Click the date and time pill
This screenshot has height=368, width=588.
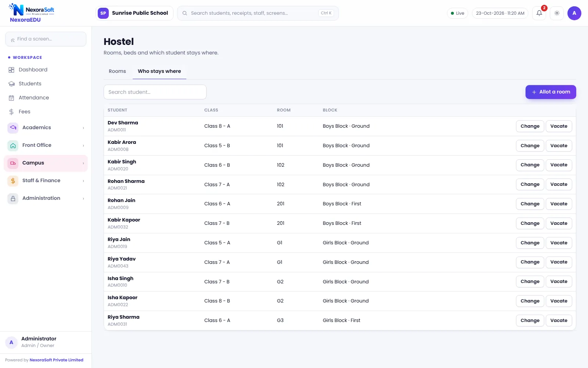[x=500, y=13]
